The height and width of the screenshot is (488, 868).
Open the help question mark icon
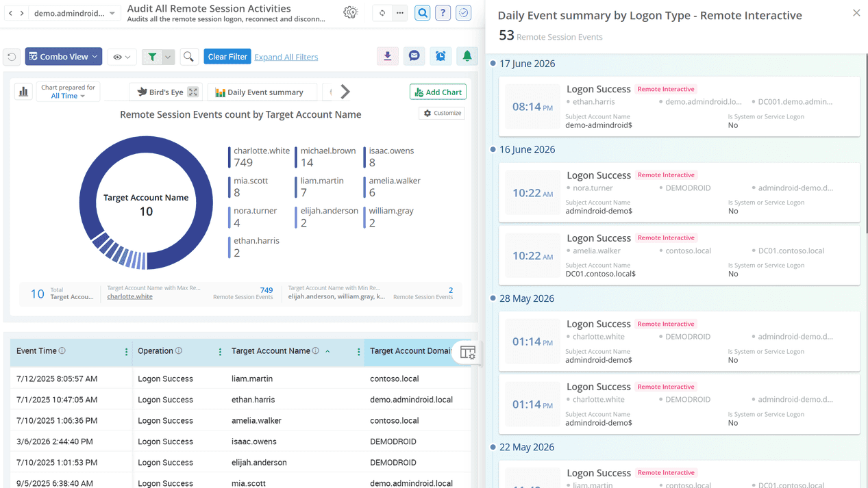(443, 13)
